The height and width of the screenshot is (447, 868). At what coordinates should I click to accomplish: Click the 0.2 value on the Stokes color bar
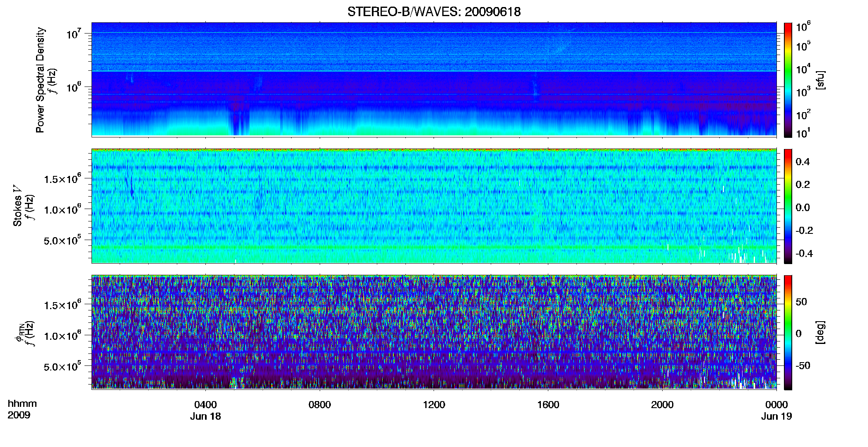click(803, 185)
